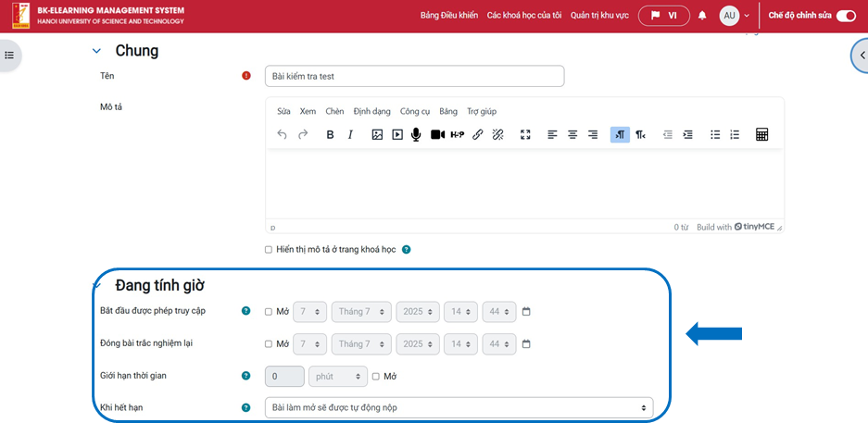Screen dimensions: 868x423
Task: Open Xem menu in editor
Action: point(308,111)
